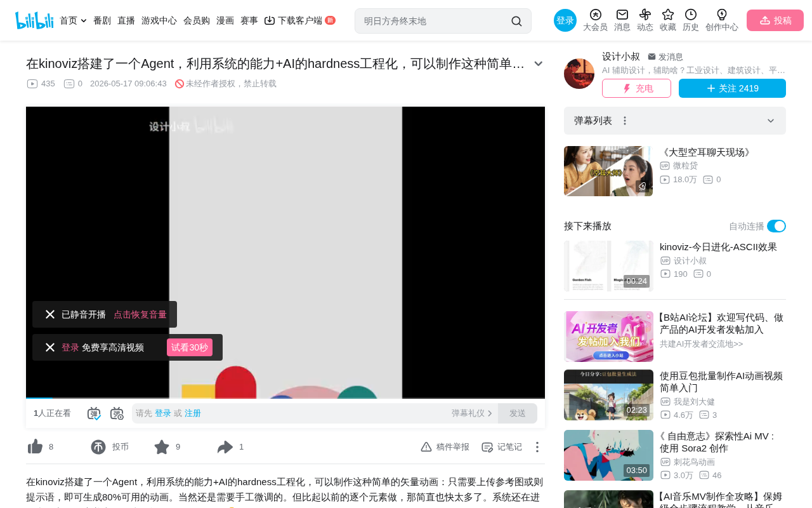The height and width of the screenshot is (508, 812).
Task: Open 直播 page
Action: [126, 20]
